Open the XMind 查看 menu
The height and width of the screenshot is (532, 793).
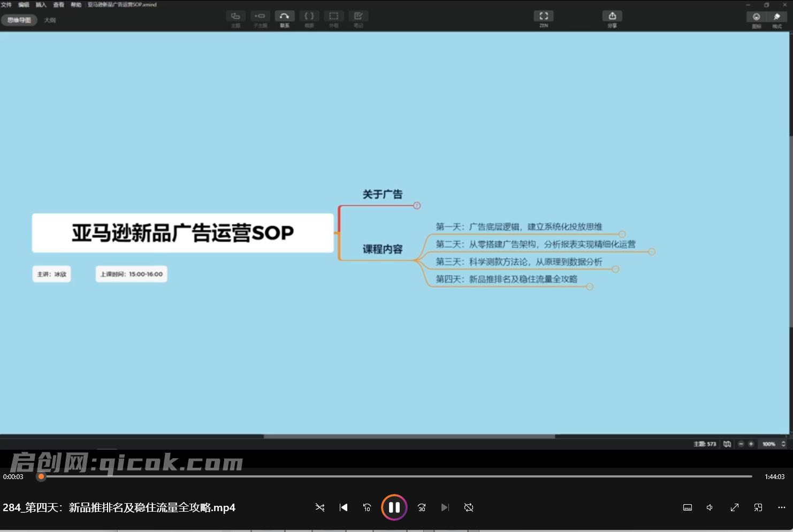[x=59, y=4]
